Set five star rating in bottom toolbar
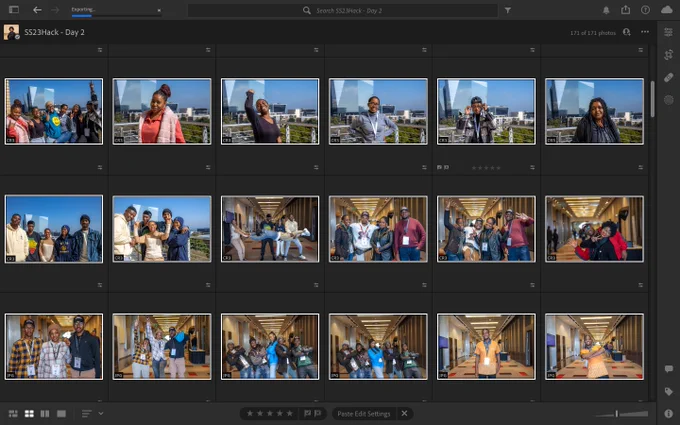 [x=290, y=414]
